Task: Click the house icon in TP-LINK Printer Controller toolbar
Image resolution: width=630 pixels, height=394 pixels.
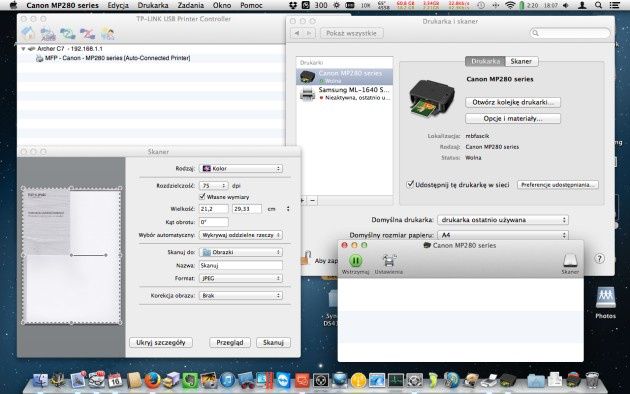Action: 28,34
